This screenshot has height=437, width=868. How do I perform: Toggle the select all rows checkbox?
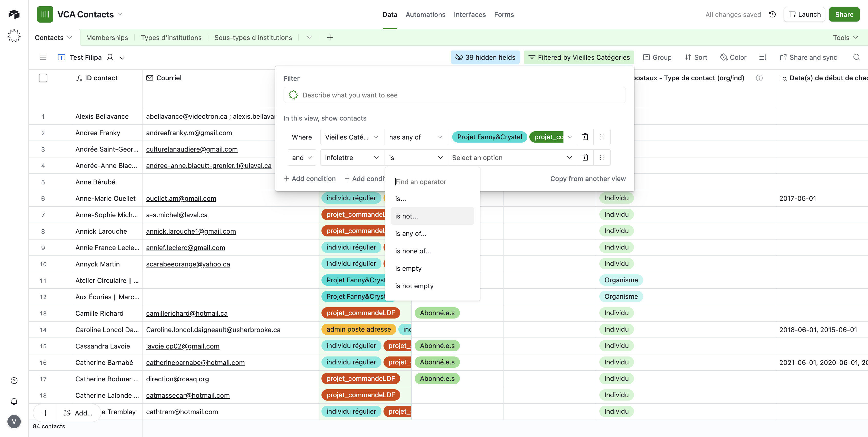click(43, 78)
